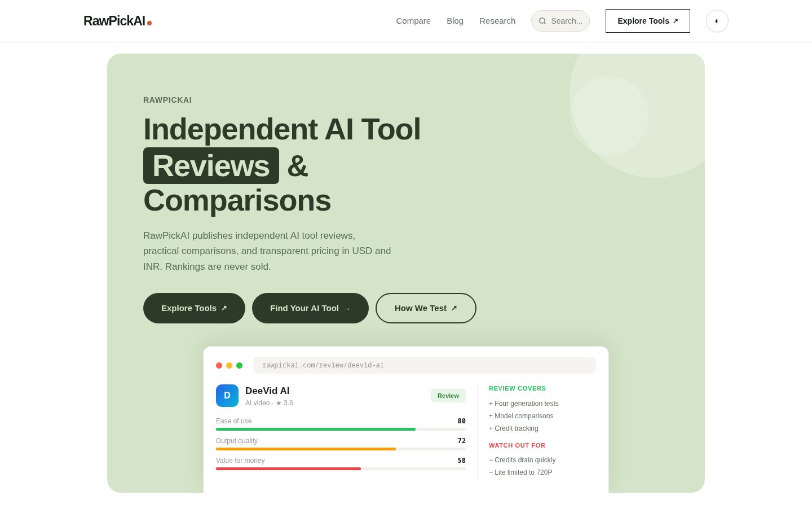Click the score value 72
The width and height of the screenshot is (812, 508).
tap(461, 441)
